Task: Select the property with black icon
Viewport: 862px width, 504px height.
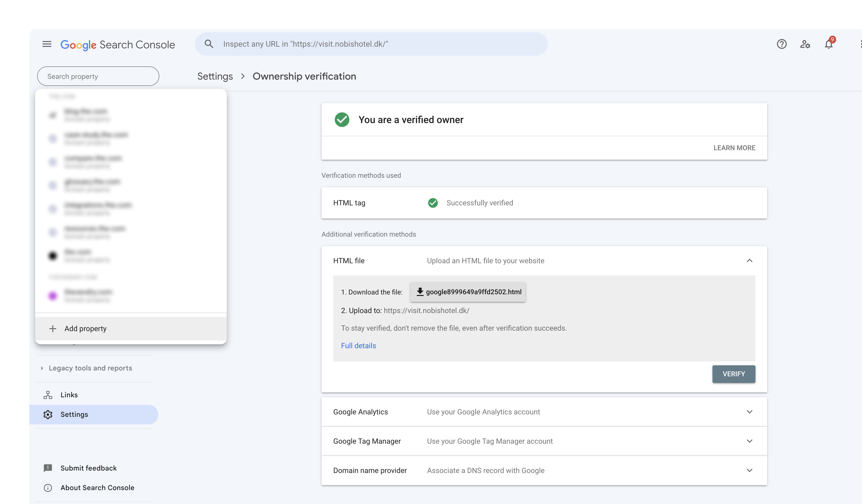Action: click(x=131, y=255)
